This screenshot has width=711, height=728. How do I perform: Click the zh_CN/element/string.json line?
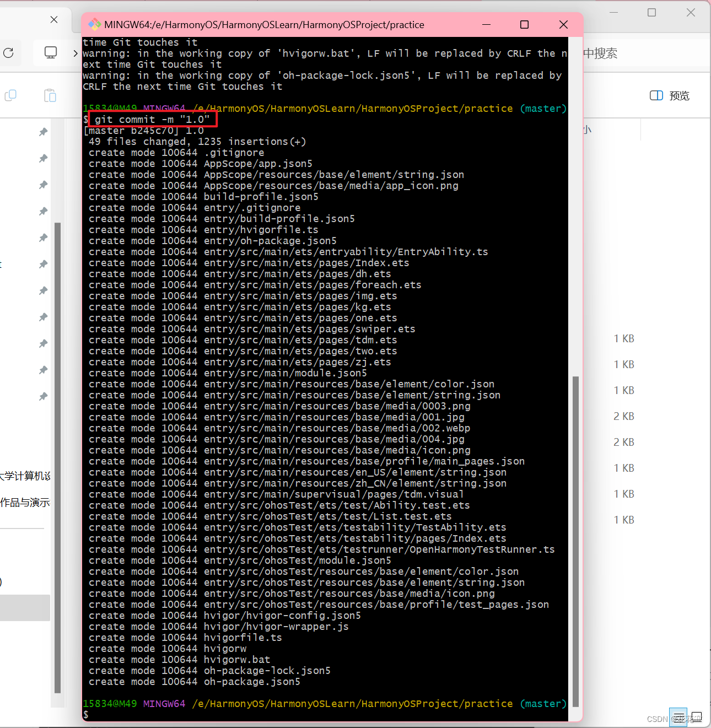(298, 483)
